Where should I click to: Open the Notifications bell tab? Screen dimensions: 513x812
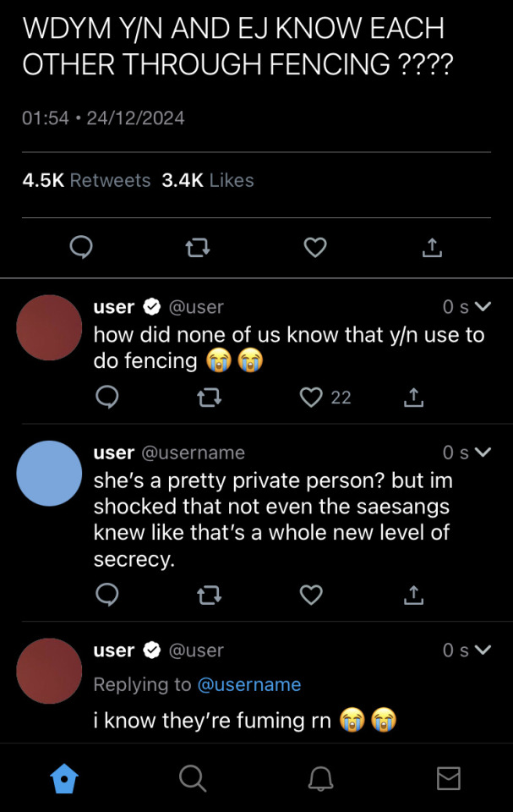[321, 778]
